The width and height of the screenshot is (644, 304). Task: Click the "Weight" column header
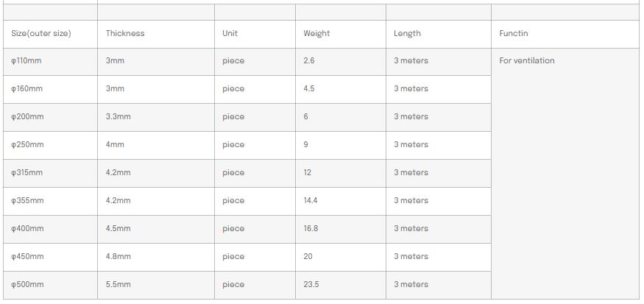click(316, 33)
